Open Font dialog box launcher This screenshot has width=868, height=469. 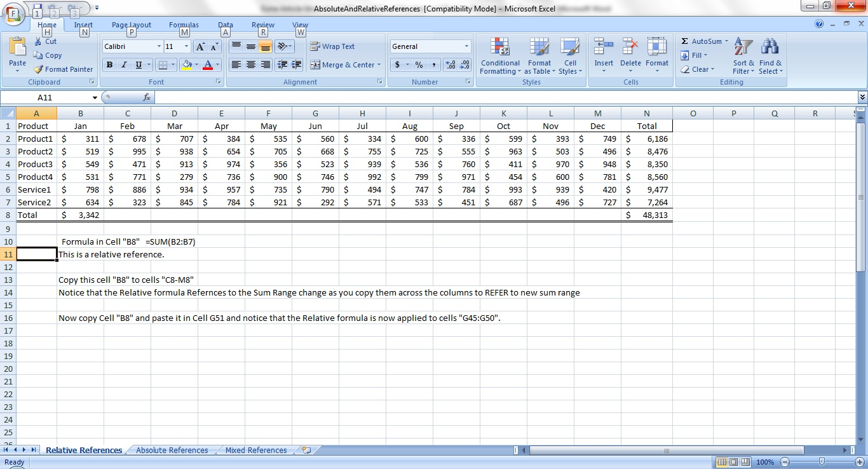point(219,82)
